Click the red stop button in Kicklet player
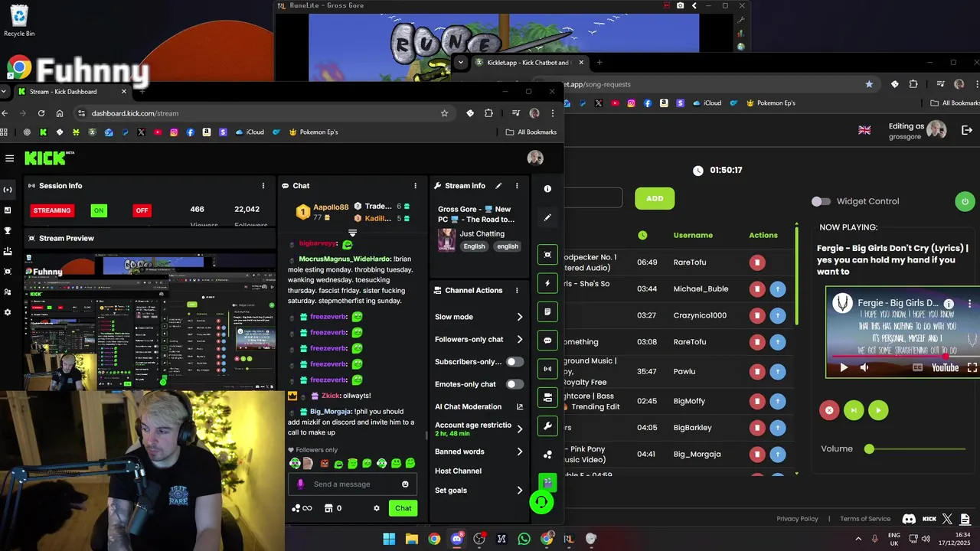This screenshot has width=980, height=551. coord(829,410)
